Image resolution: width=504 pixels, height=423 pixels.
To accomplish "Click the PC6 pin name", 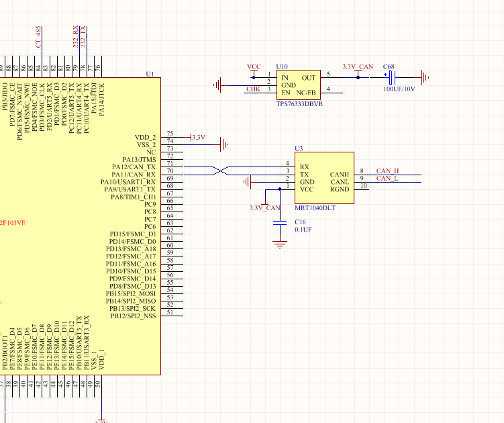I will pos(150,226).
